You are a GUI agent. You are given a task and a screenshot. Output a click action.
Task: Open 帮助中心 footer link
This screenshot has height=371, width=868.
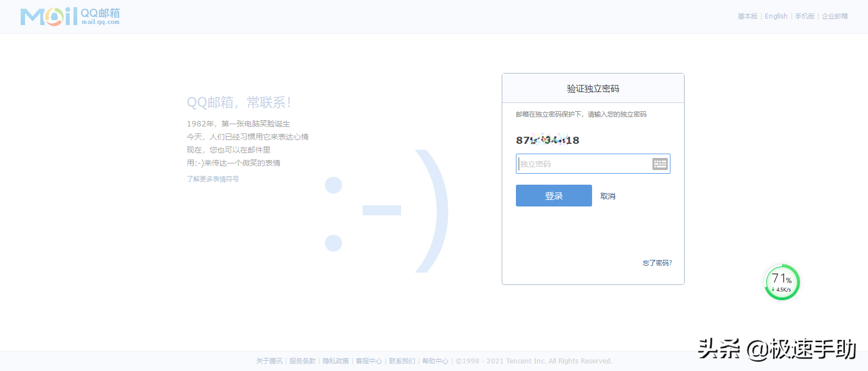435,361
